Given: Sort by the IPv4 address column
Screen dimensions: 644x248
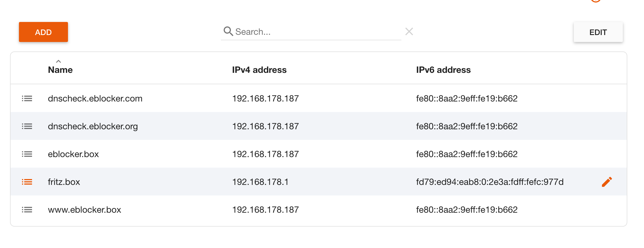Looking at the screenshot, I should pos(259,70).
